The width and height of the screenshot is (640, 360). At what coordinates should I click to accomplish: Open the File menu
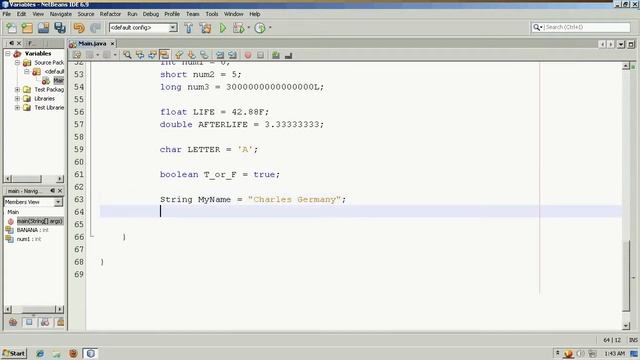[x=7, y=14]
